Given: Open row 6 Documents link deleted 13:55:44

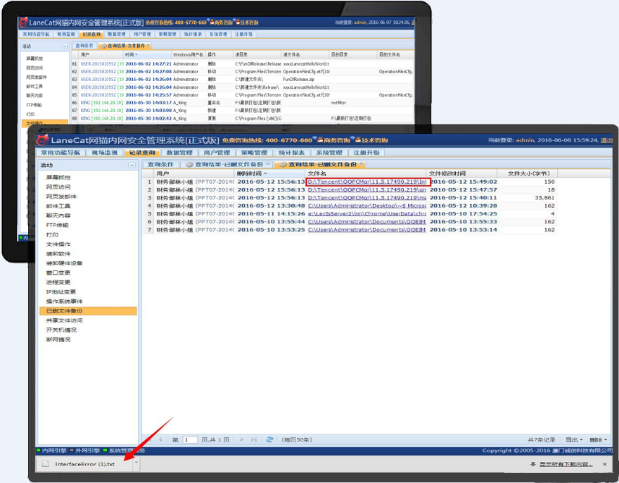Looking at the screenshot, I should coord(367,222).
